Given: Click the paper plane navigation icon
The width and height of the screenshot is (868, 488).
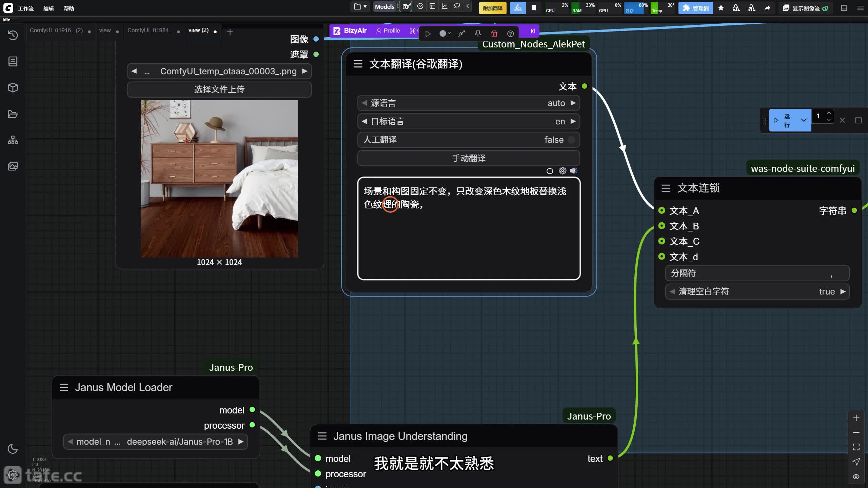Looking at the screenshot, I should (x=856, y=462).
